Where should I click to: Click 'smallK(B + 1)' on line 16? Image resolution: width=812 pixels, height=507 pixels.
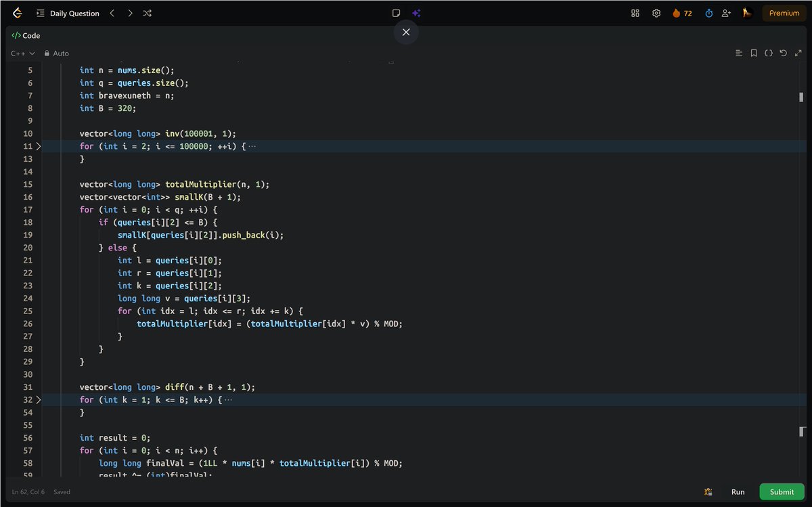(208, 197)
